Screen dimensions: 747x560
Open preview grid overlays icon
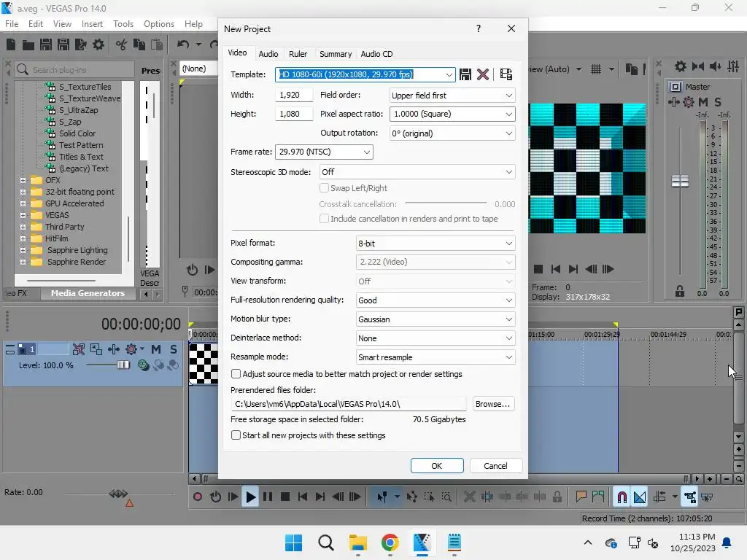pos(596,69)
